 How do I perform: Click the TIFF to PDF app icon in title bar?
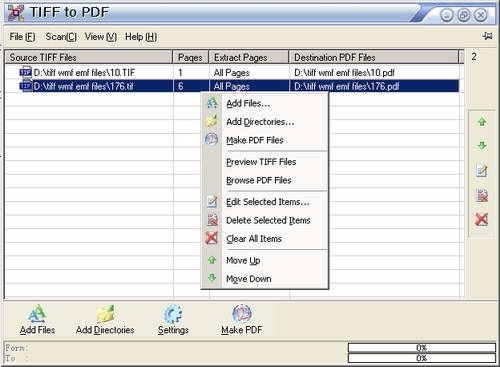(x=16, y=13)
